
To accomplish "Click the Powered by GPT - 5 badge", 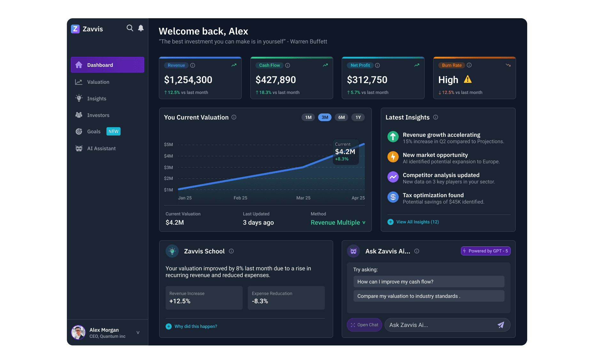I will coord(486,251).
